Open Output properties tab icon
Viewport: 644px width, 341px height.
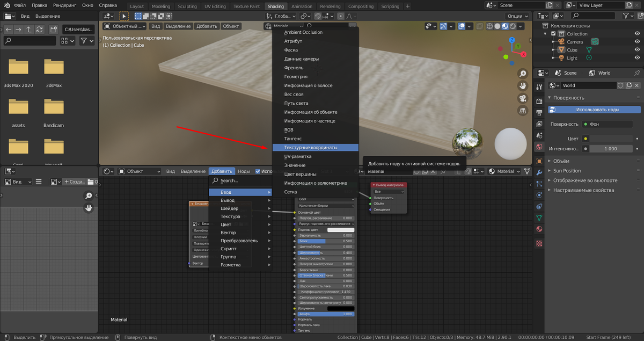539,113
